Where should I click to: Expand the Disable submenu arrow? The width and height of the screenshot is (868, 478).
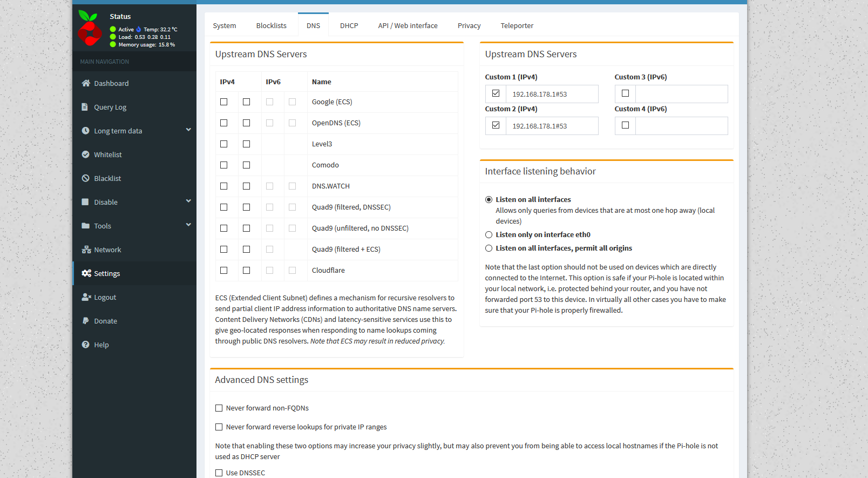(x=188, y=201)
